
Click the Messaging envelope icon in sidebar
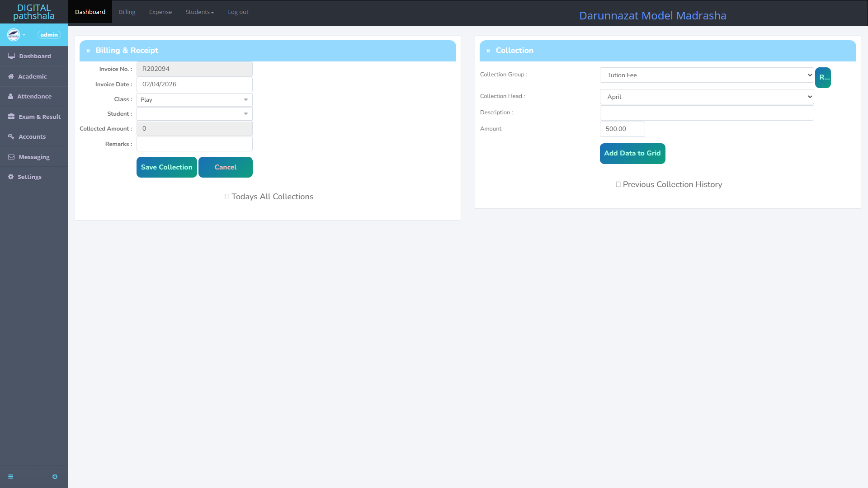[11, 157]
